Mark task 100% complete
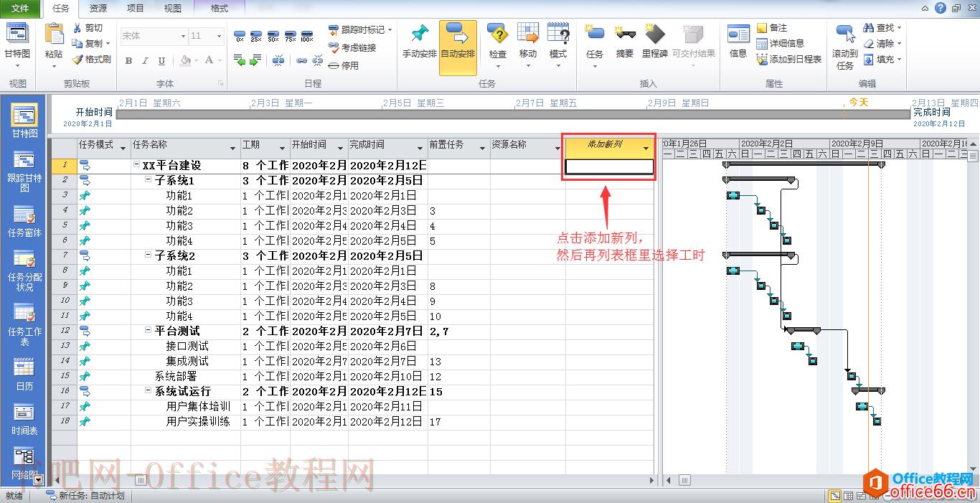 click(x=307, y=36)
